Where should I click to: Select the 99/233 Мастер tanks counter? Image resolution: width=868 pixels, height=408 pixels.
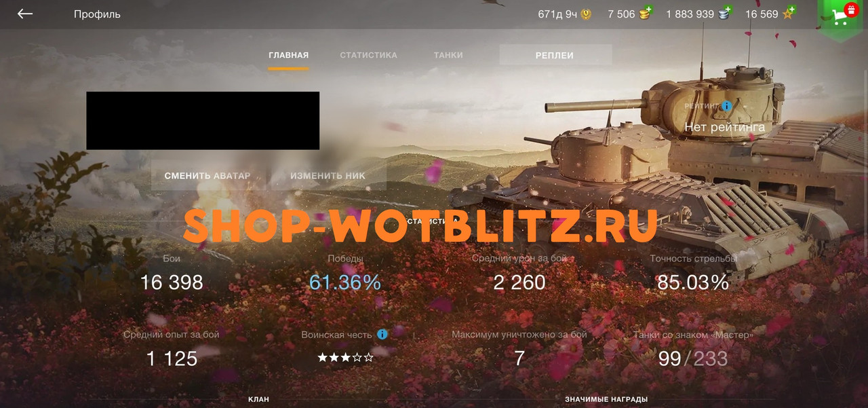[692, 358]
